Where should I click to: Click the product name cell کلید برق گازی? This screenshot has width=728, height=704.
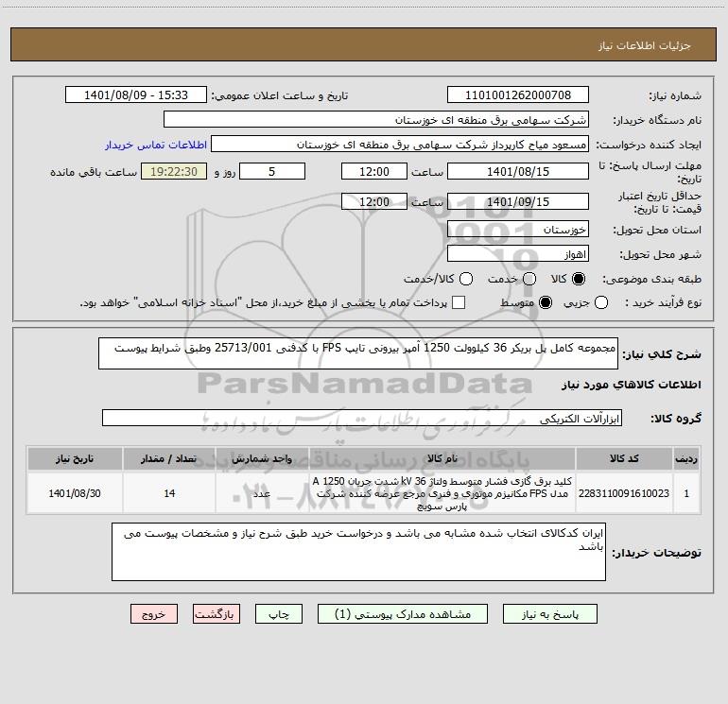tap(442, 493)
